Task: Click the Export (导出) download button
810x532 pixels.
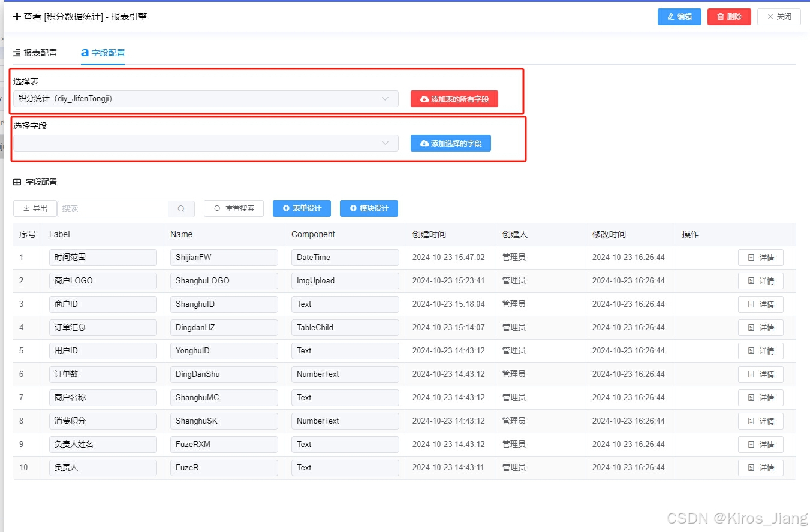Action: click(x=35, y=208)
